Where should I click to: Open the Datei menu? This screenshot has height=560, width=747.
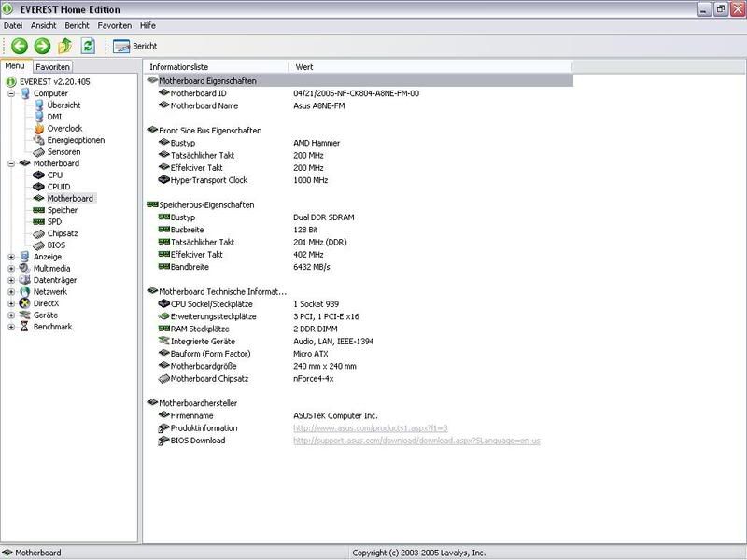(x=13, y=26)
